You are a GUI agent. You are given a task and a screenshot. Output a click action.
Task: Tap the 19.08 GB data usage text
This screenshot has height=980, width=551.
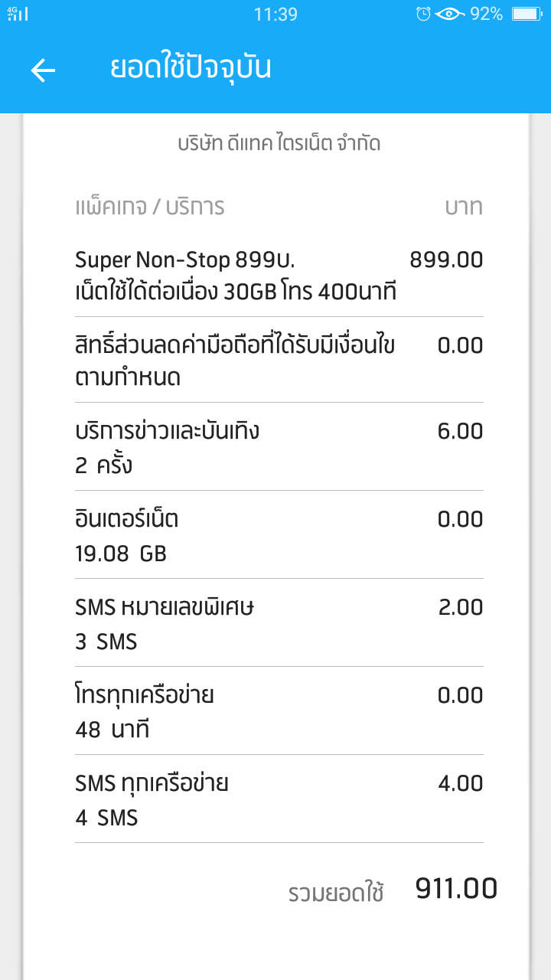[x=121, y=554]
